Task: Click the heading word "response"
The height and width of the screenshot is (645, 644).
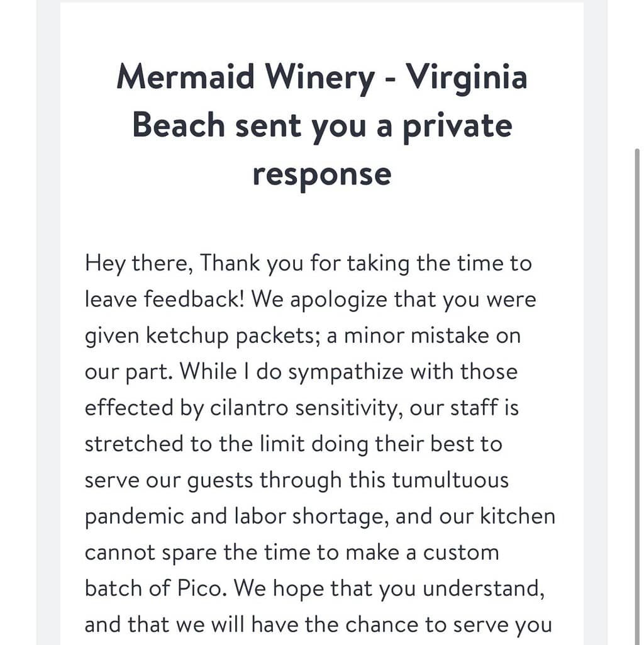Action: [x=321, y=173]
